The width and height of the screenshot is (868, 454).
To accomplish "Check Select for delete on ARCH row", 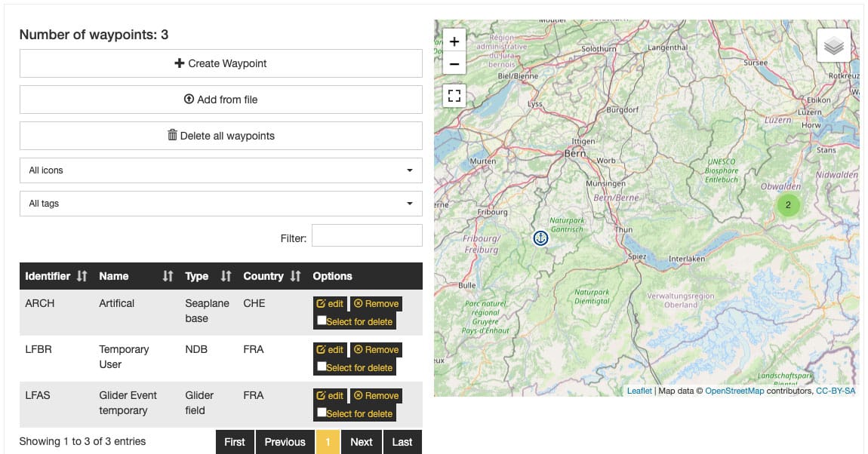I will (322, 321).
